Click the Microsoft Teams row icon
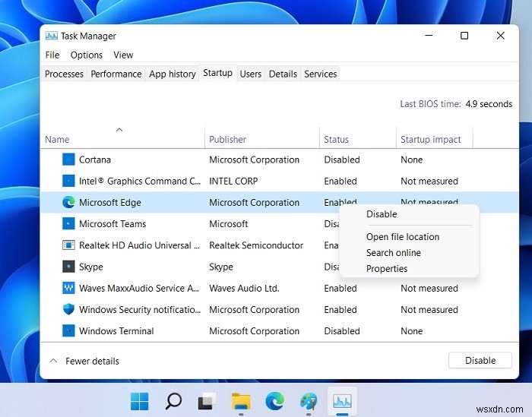532x417 pixels. click(x=68, y=224)
